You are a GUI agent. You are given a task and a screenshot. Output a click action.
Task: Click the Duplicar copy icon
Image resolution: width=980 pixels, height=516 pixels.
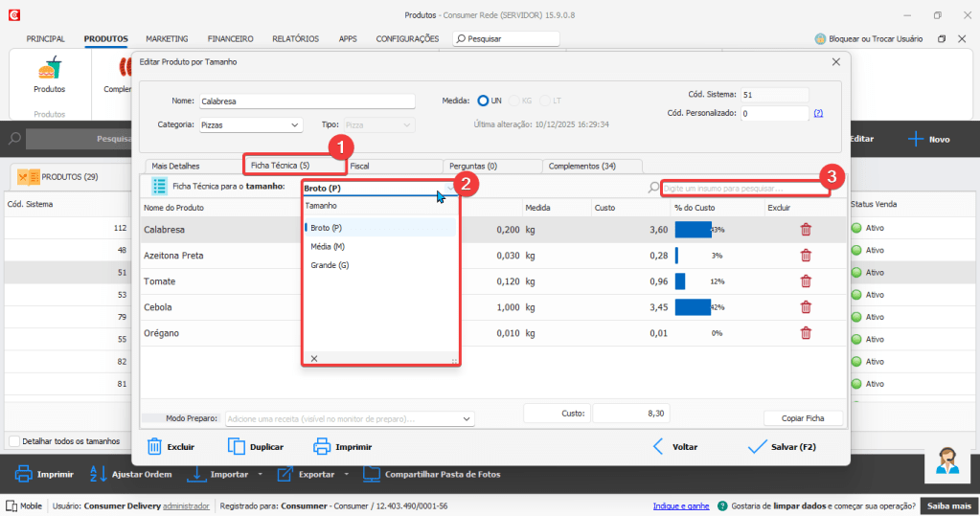click(237, 446)
